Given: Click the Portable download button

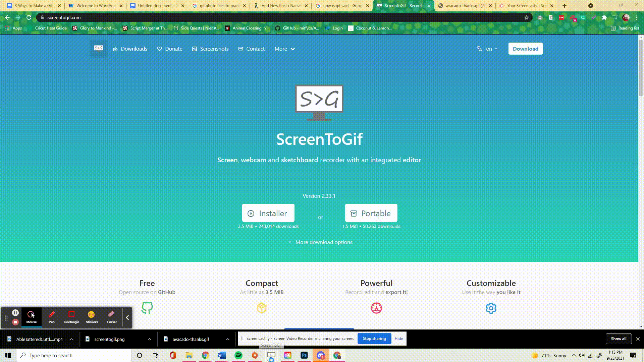Looking at the screenshot, I should pos(371,213).
